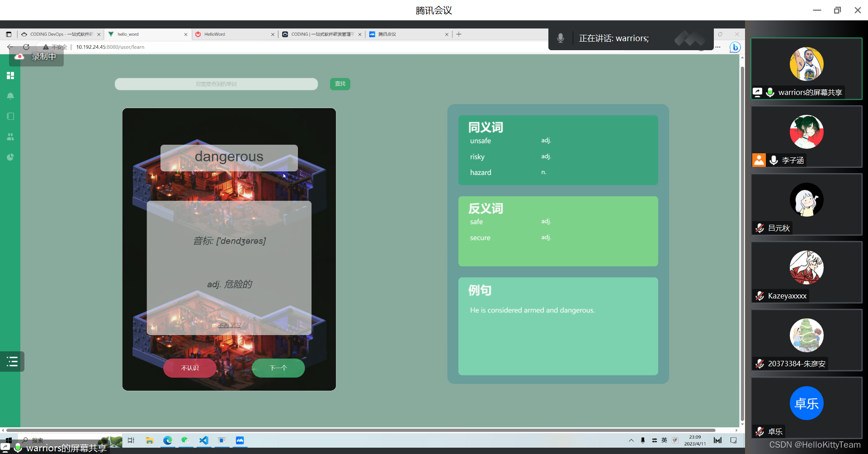Toggle the sidebar list menu button
Viewport: 868px width, 454px height.
click(12, 361)
